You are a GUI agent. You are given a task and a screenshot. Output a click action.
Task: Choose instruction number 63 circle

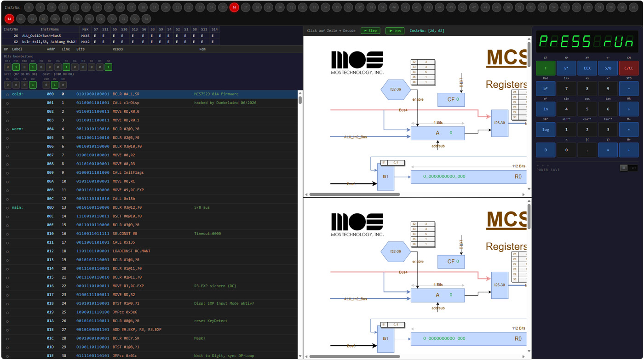21,19
